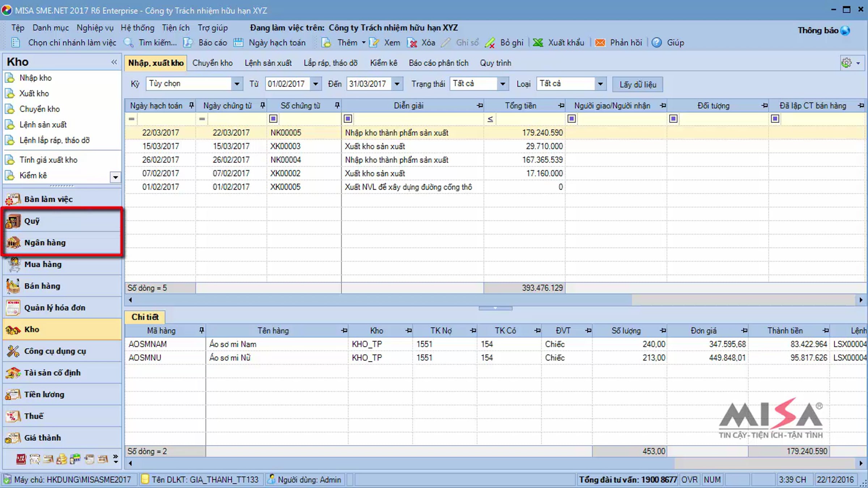Click the Thông báo globe icon
The image size is (868, 488).
click(845, 31)
